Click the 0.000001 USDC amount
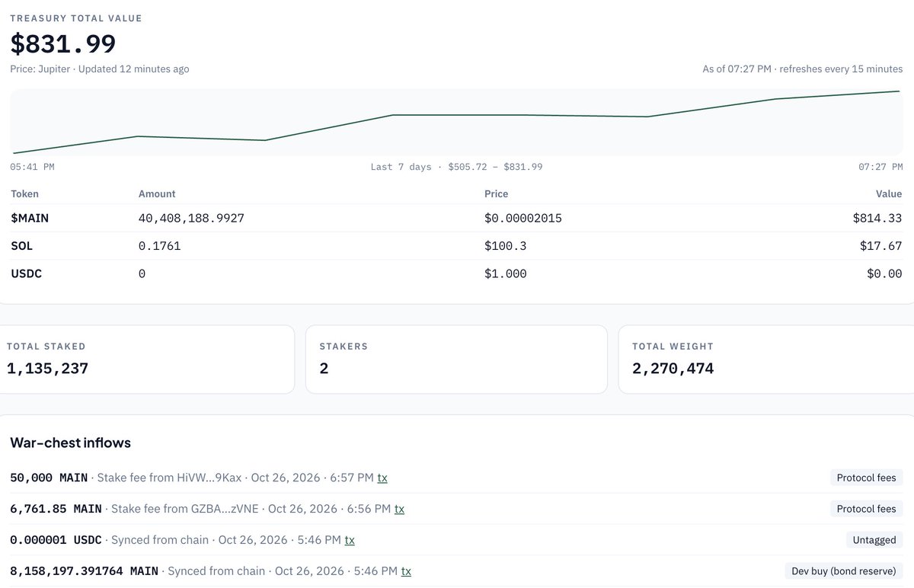The width and height of the screenshot is (914, 588). [56, 540]
